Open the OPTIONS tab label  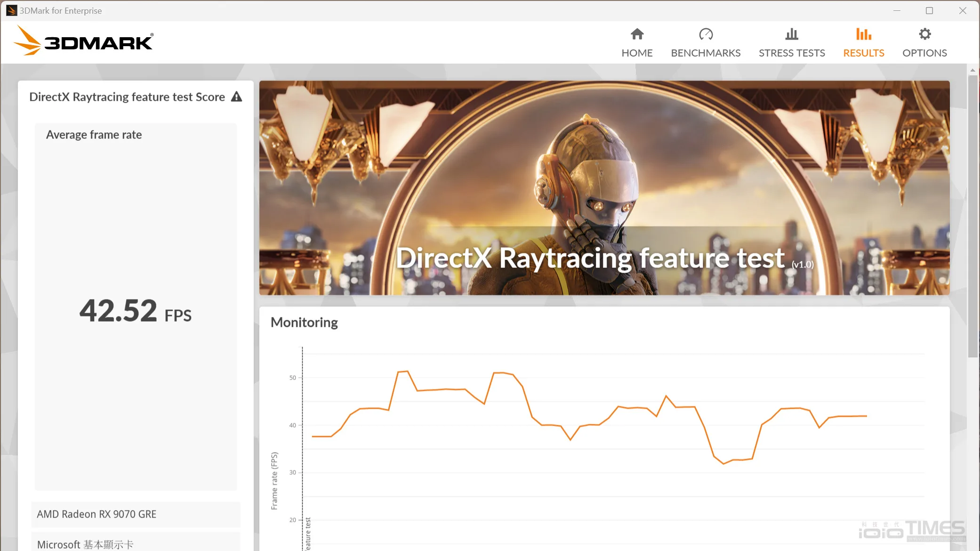coord(924,53)
